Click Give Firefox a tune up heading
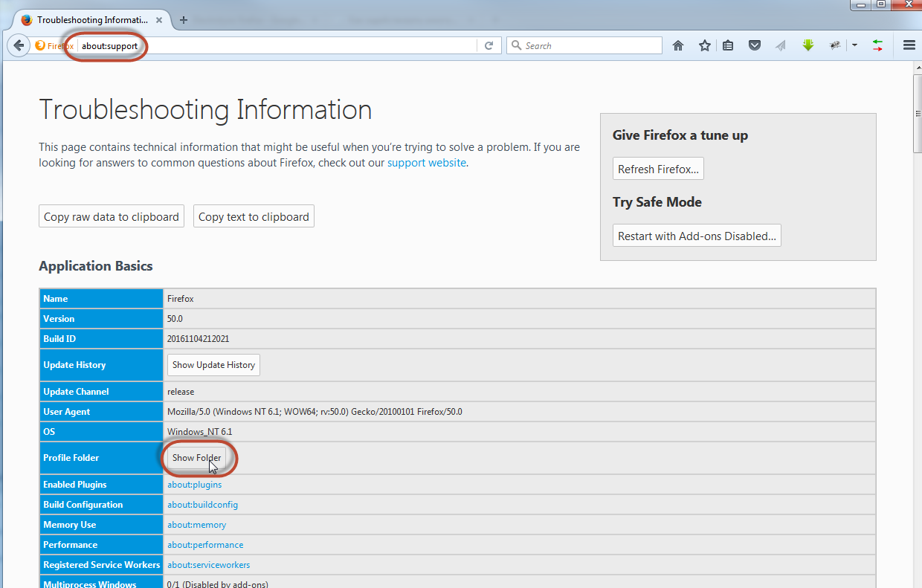Viewport: 922px width, 588px height. (x=680, y=135)
